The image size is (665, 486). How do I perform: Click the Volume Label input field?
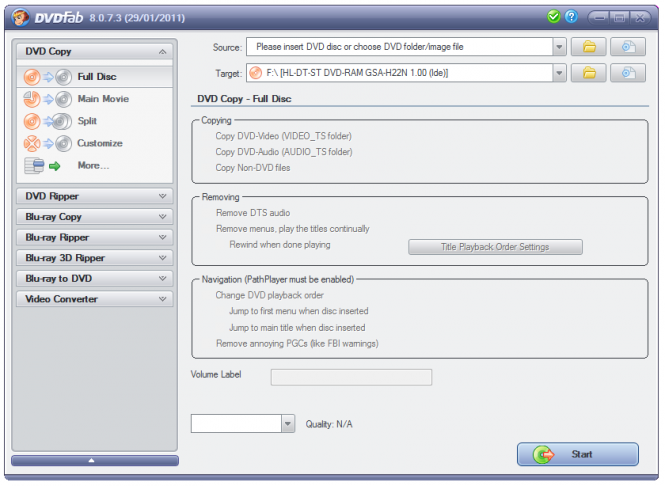click(x=351, y=377)
